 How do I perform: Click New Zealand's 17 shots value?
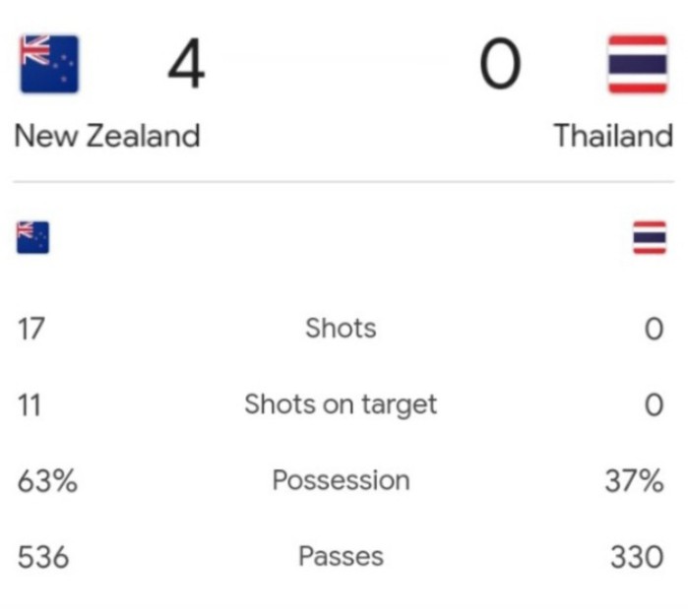[31, 329]
